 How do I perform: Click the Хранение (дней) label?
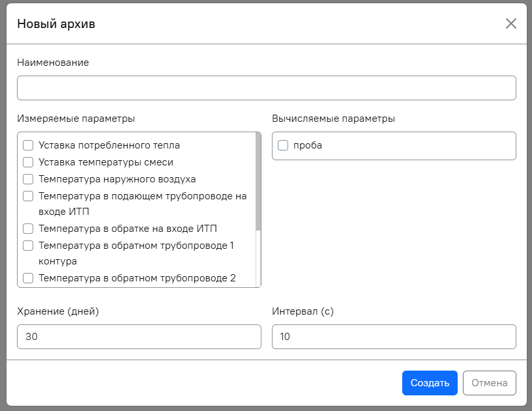coord(58,311)
